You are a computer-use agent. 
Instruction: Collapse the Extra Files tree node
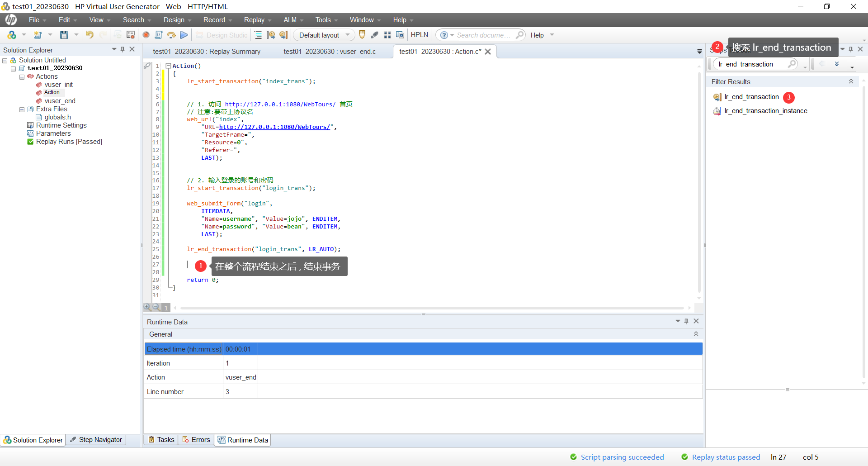coord(22,109)
